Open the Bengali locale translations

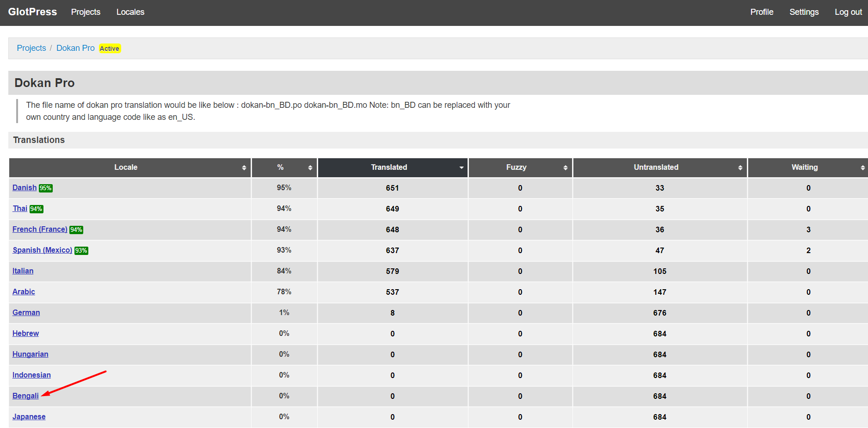click(x=25, y=396)
